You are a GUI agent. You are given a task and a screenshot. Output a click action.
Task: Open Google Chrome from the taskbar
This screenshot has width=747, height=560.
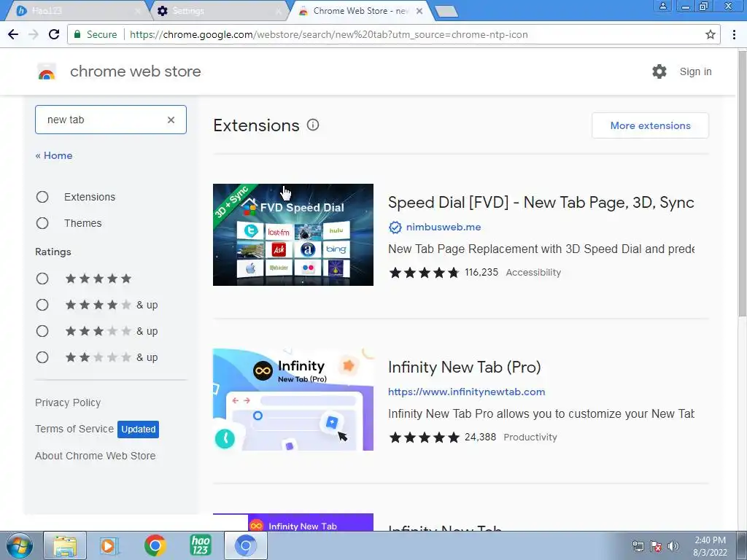pyautogui.click(x=155, y=545)
